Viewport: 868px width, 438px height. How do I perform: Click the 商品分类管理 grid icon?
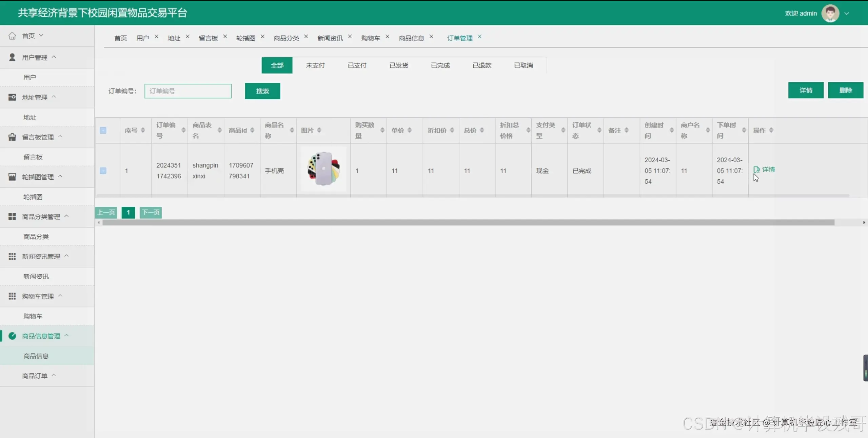coord(12,216)
